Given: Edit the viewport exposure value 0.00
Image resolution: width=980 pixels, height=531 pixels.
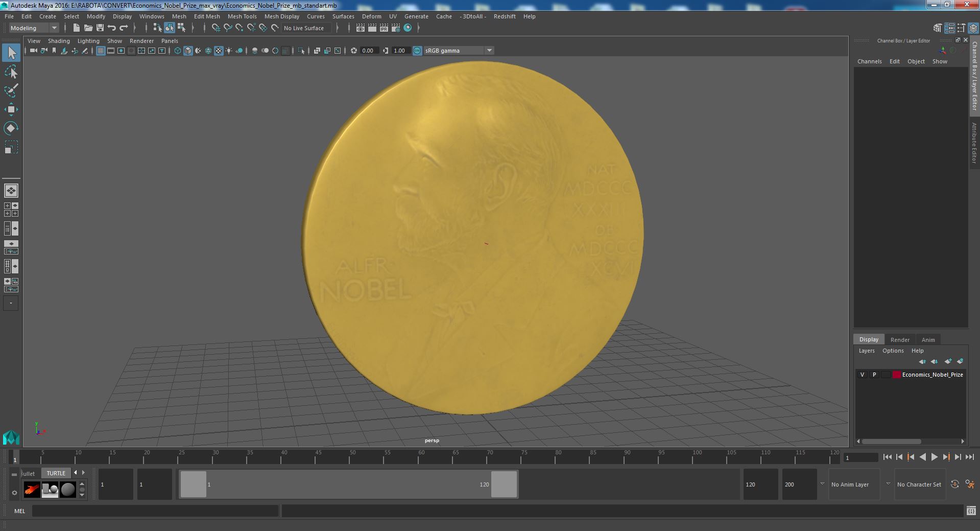Looking at the screenshot, I should point(369,51).
